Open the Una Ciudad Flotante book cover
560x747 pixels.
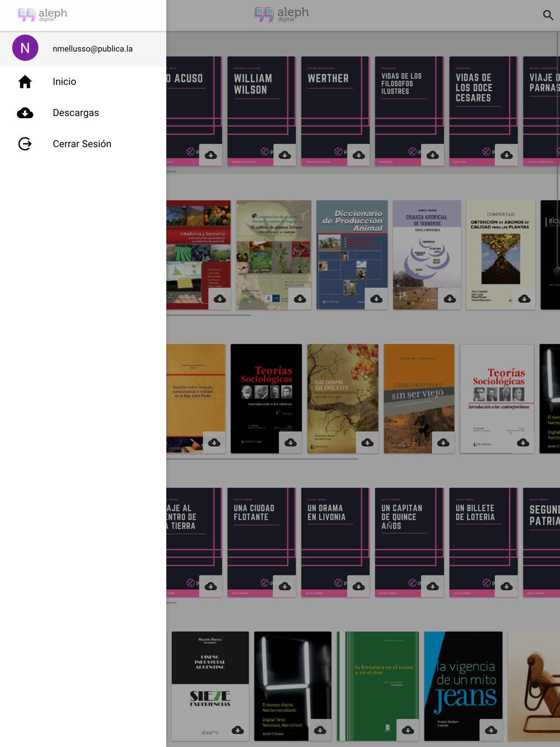pyautogui.click(x=262, y=542)
